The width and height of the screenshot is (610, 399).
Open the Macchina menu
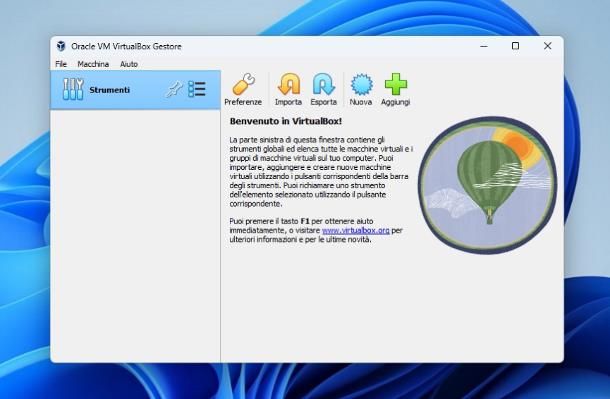93,64
